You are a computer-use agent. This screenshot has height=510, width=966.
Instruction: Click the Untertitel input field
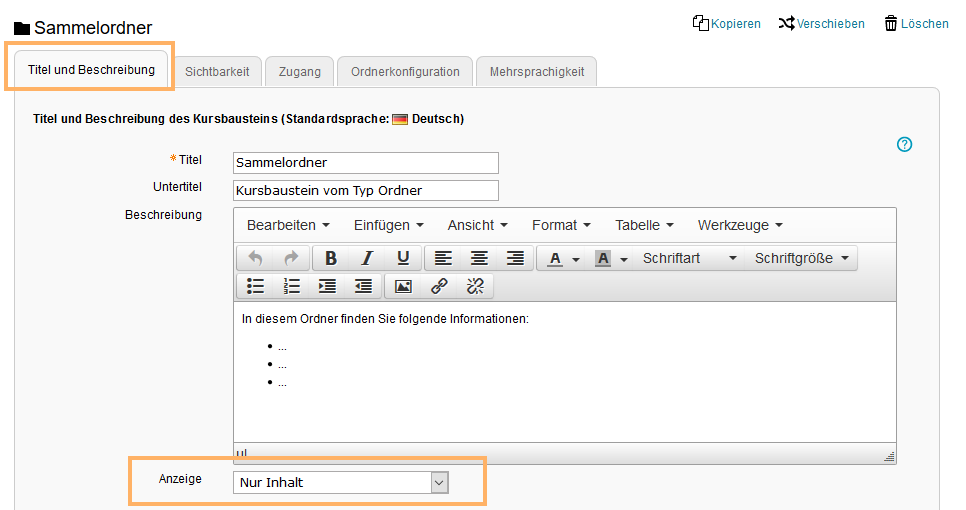pos(365,190)
